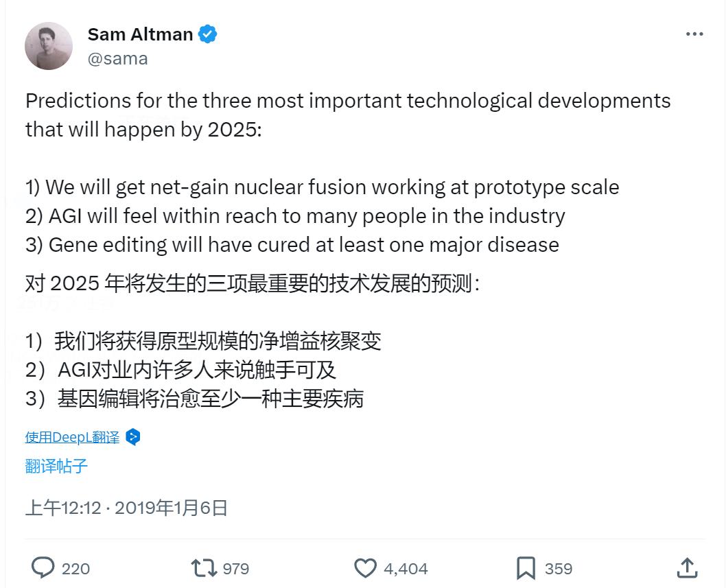The width and height of the screenshot is (726, 588).
Task: Open the more options three-dot menu
Action: point(694,34)
